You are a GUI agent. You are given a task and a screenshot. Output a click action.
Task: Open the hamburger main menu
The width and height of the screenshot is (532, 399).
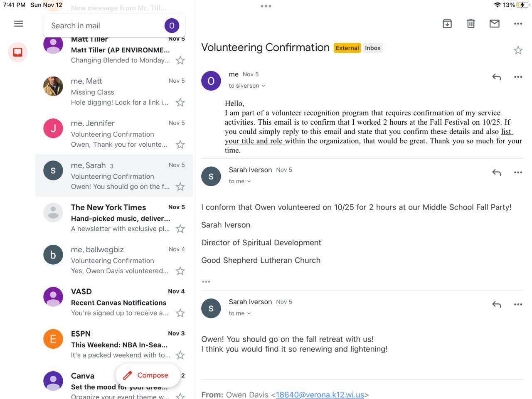tap(19, 24)
